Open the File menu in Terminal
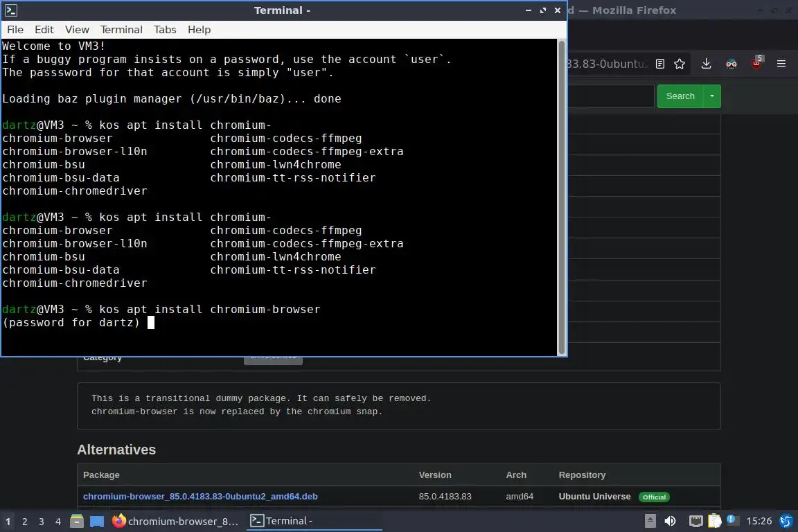The image size is (798, 532). pyautogui.click(x=15, y=30)
